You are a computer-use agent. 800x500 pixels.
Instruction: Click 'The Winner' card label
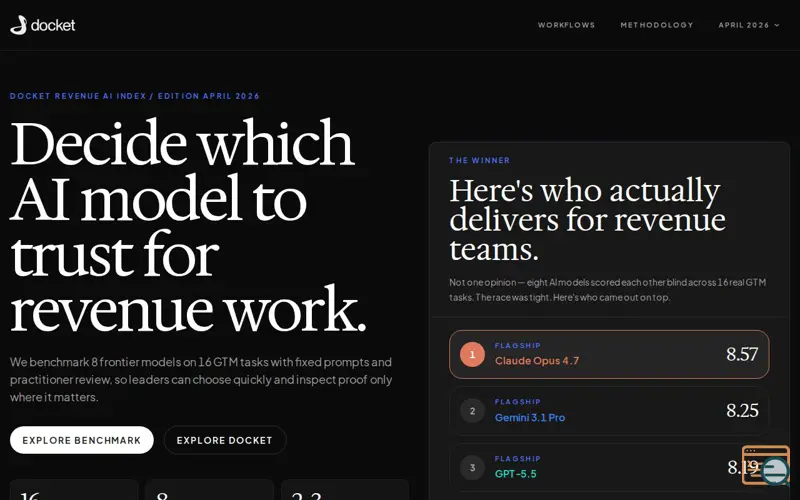pos(479,160)
